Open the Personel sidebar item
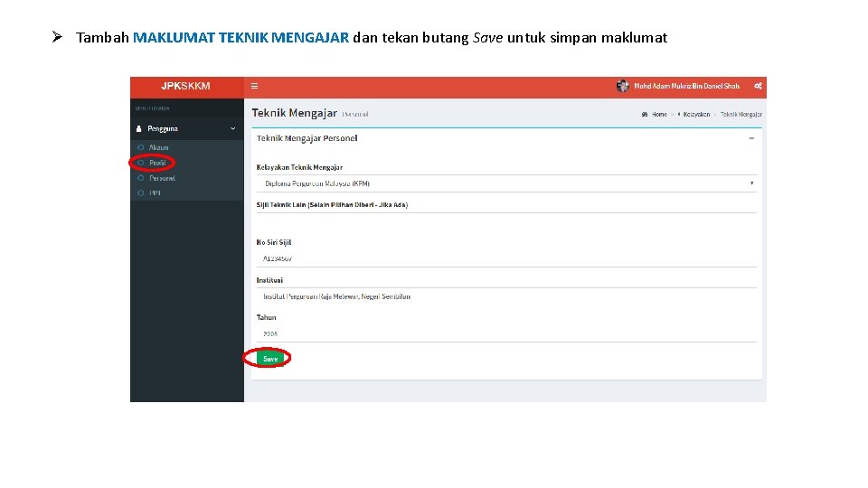 [162, 178]
